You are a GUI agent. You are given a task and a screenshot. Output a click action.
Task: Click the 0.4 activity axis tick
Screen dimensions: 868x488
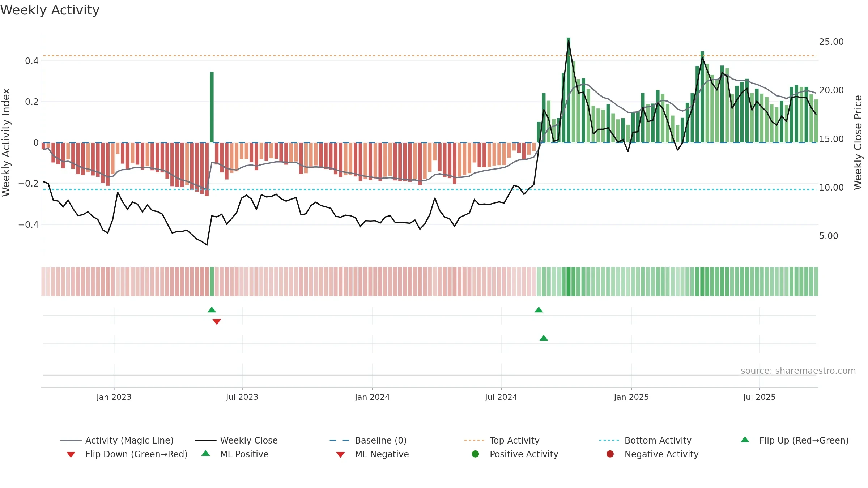tap(32, 61)
